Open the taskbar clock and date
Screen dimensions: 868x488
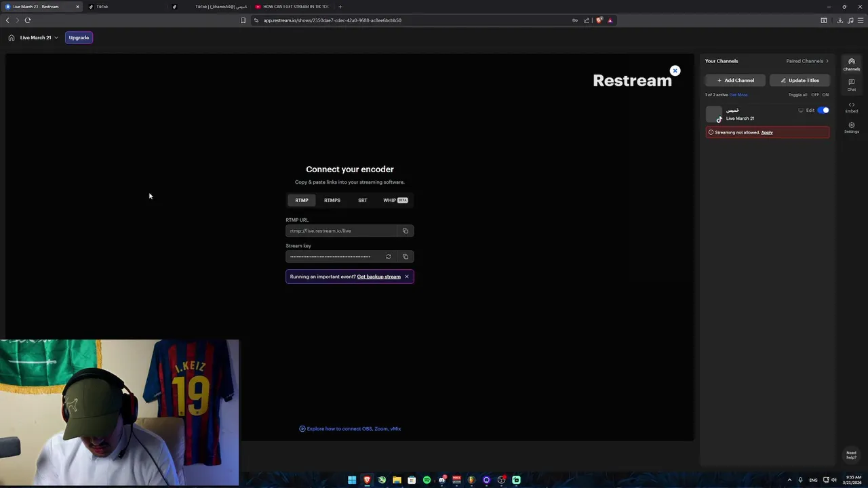(x=853, y=480)
